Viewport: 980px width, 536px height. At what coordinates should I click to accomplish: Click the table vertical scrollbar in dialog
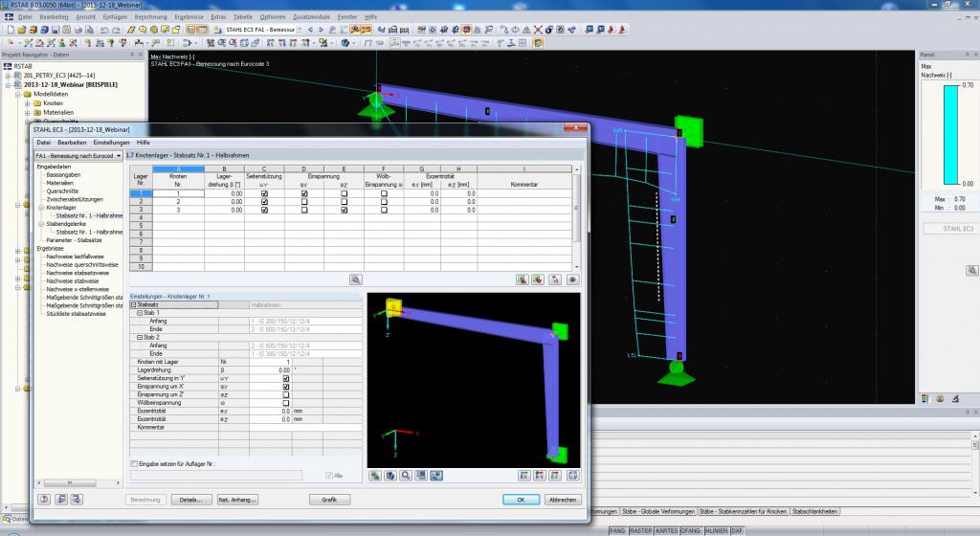coord(576,218)
